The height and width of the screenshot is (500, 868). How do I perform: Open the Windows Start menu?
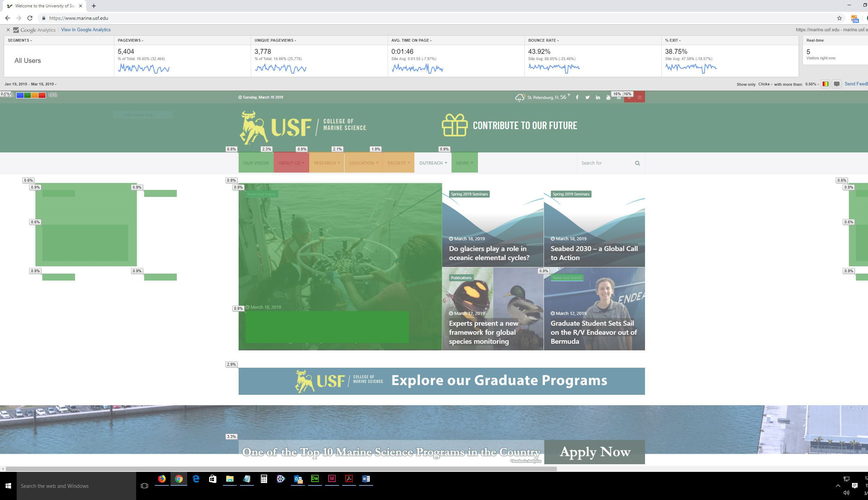coord(8,486)
